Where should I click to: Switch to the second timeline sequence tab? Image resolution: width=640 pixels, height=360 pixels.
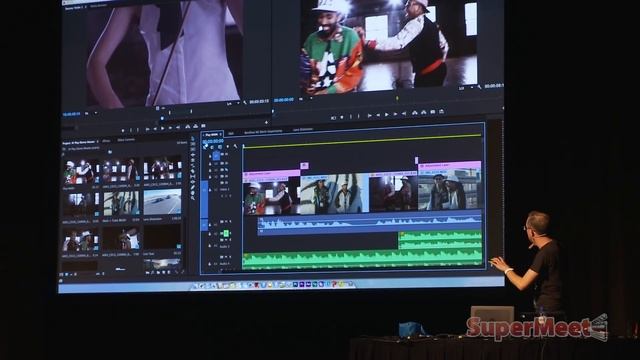[x=231, y=133]
